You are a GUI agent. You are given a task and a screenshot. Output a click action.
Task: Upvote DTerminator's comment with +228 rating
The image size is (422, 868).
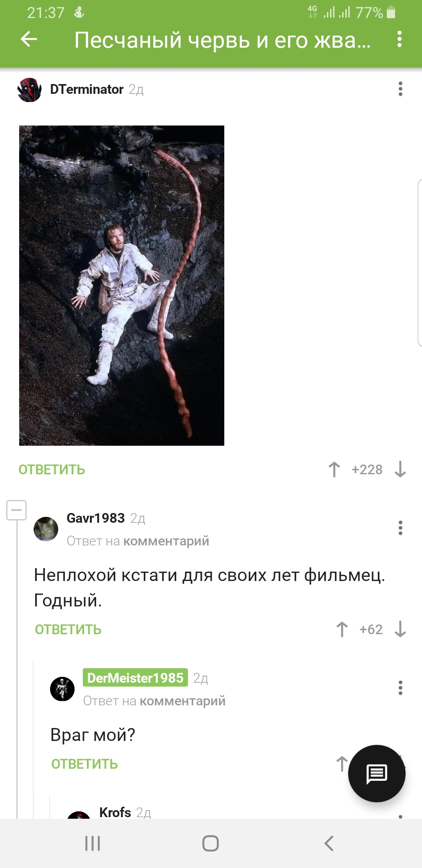[334, 469]
